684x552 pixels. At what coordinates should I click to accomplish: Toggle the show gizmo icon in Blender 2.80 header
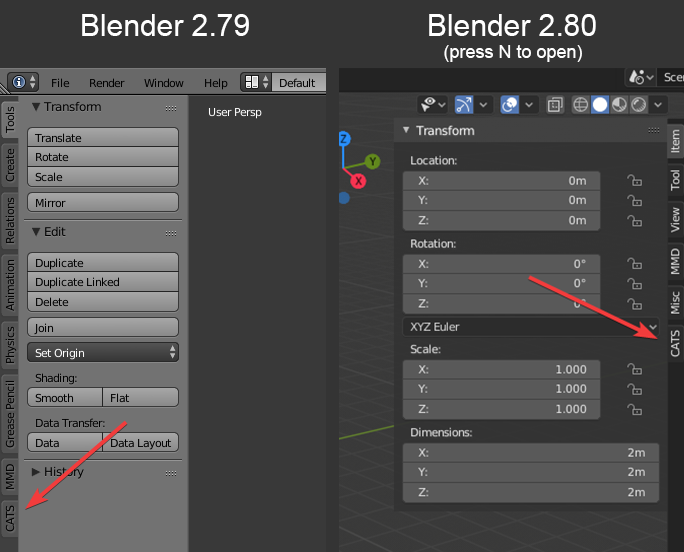(x=464, y=105)
